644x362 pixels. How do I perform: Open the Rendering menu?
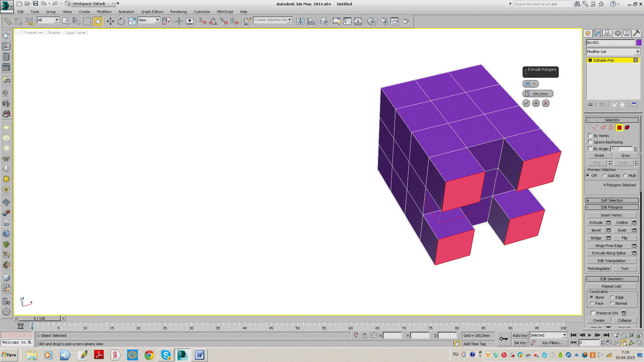[178, 12]
